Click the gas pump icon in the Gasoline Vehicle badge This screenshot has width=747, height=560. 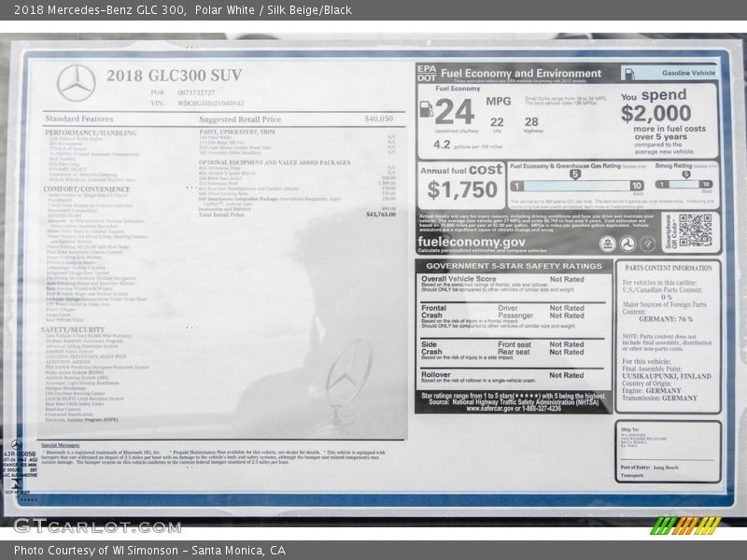pos(629,74)
